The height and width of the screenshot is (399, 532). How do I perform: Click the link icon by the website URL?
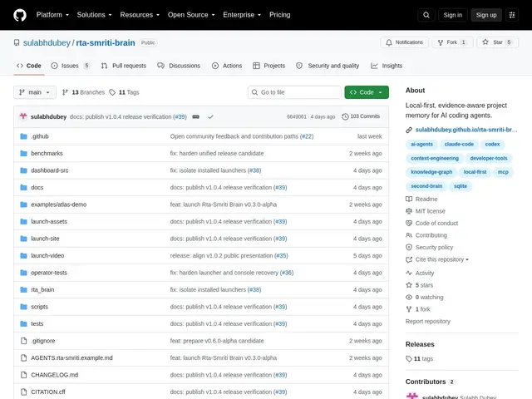click(x=409, y=130)
